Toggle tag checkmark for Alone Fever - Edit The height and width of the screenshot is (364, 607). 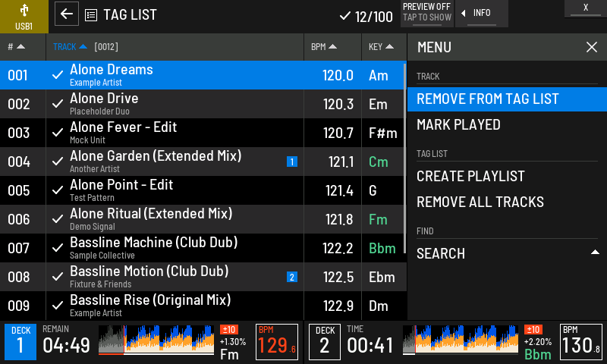(58, 133)
